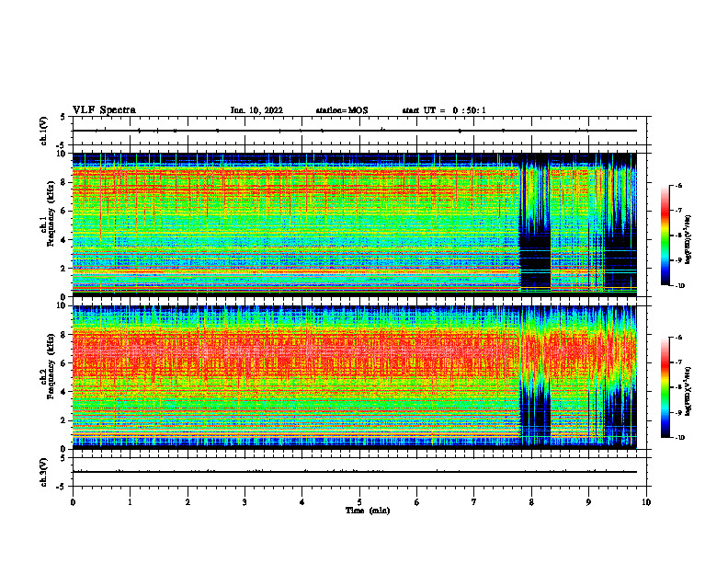Viewport: 728px width, 563px height.
Task: Click the "-6" tick on ch.1 colorbar
Action: 679,185
